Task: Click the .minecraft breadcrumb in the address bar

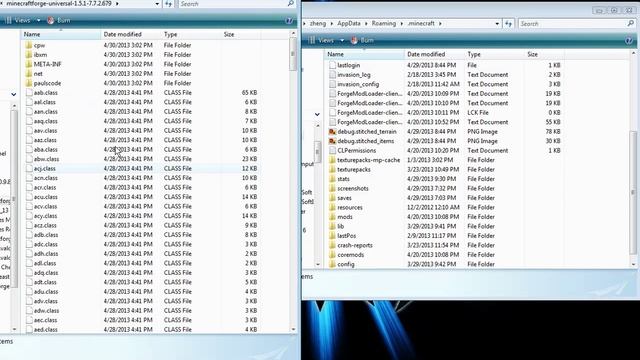Action: [x=421, y=24]
